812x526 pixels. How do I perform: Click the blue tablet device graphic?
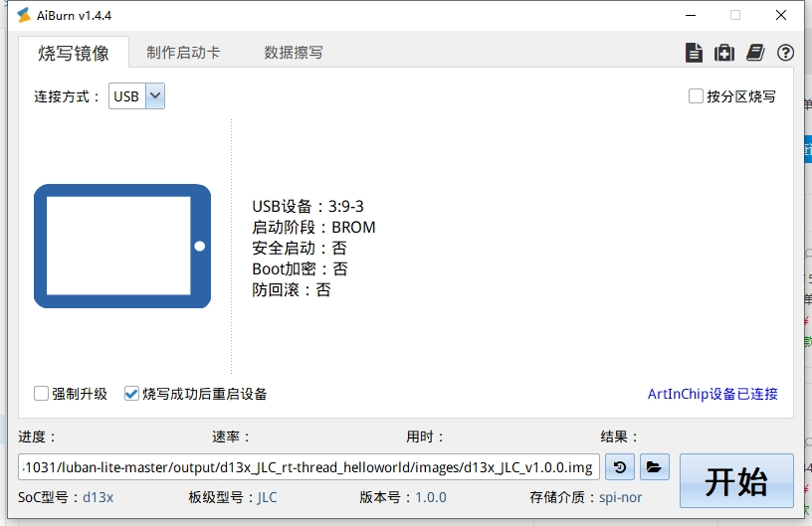[122, 246]
